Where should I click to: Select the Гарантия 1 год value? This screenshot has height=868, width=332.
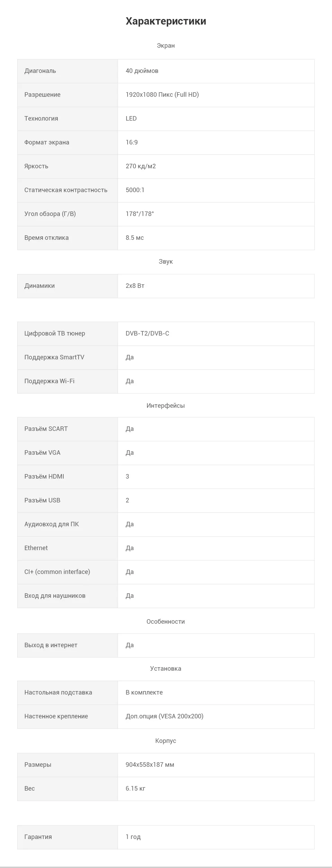[133, 837]
